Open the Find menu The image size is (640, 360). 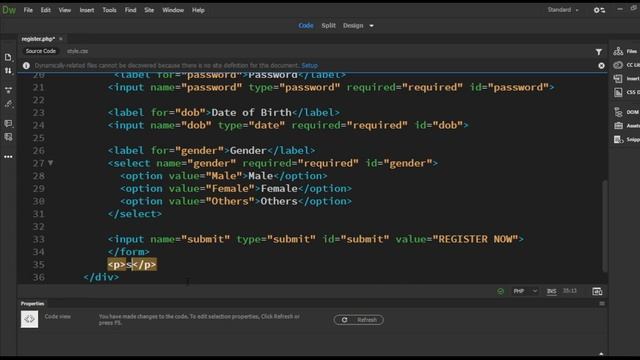click(x=131, y=10)
